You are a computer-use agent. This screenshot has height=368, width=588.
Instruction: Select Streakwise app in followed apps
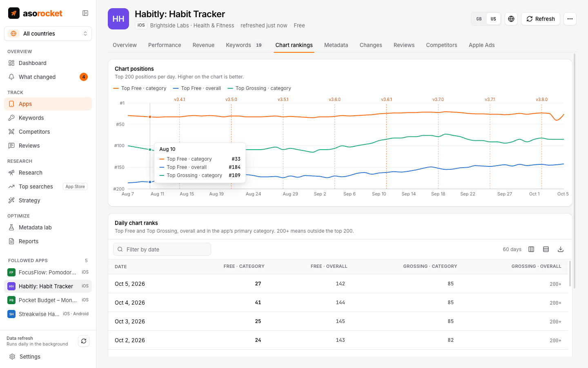click(48, 314)
